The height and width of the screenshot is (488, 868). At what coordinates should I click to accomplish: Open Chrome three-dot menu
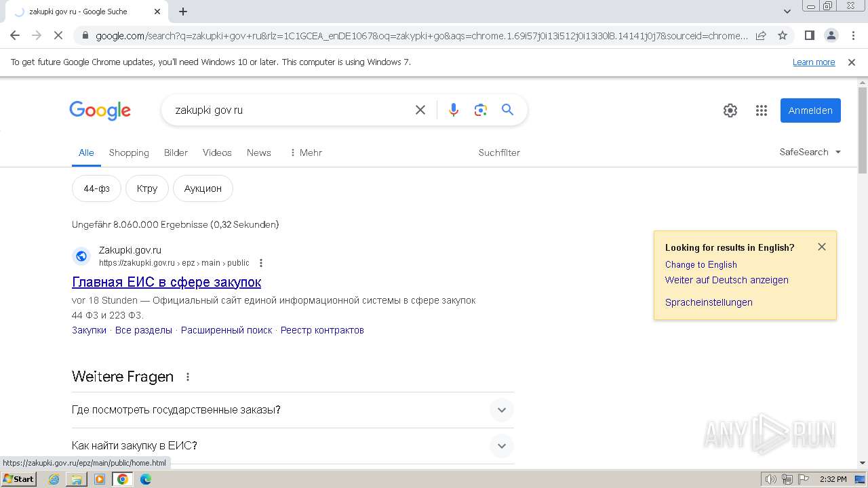coord(852,35)
